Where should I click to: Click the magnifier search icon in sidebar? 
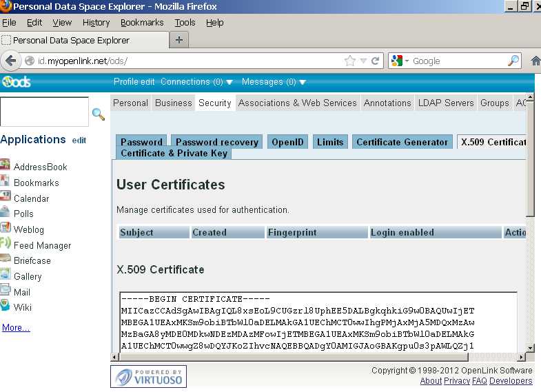(99, 114)
